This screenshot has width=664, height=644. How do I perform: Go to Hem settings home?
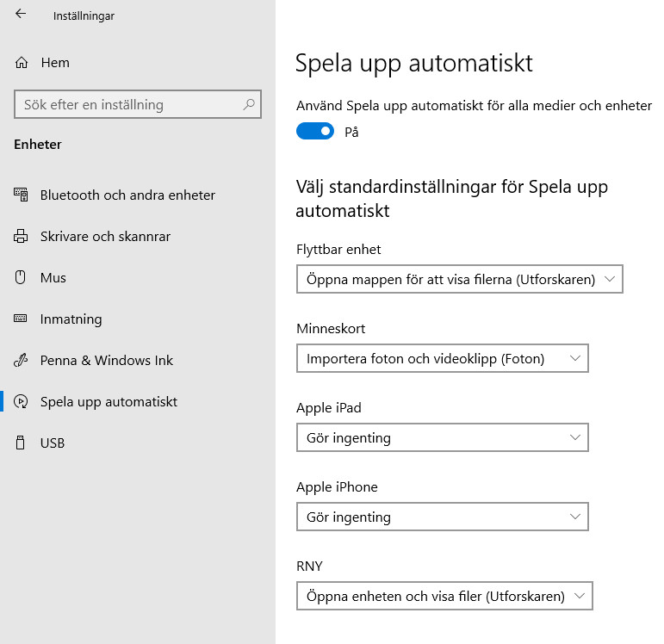coord(55,63)
